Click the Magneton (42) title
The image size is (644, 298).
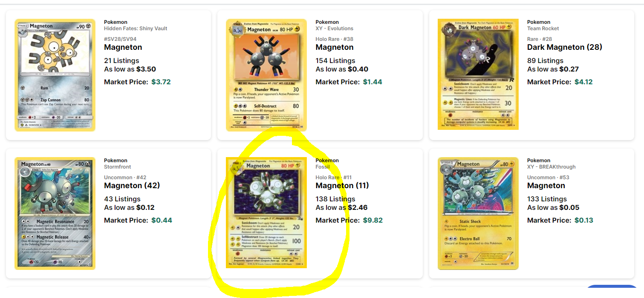tap(132, 186)
